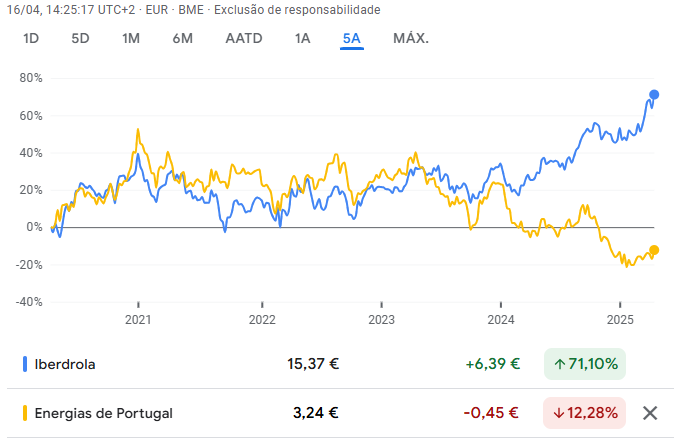Click the -0,45 € change value
682x439 pixels.
(x=491, y=412)
